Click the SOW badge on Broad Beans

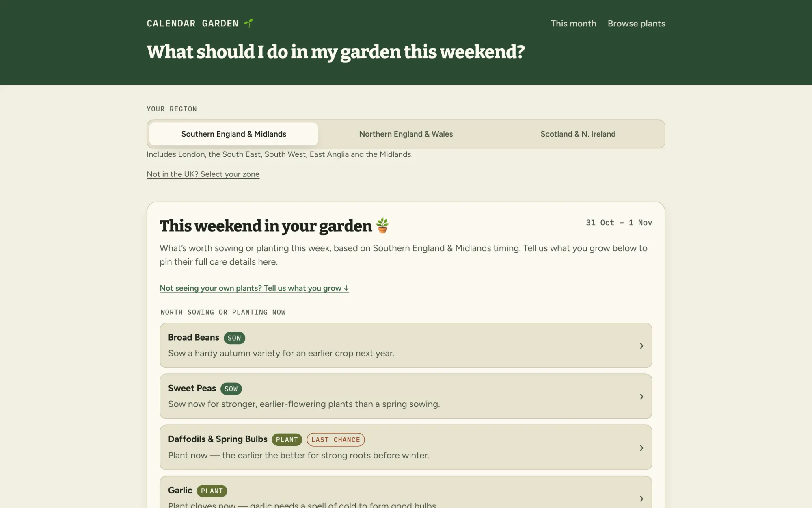point(234,338)
